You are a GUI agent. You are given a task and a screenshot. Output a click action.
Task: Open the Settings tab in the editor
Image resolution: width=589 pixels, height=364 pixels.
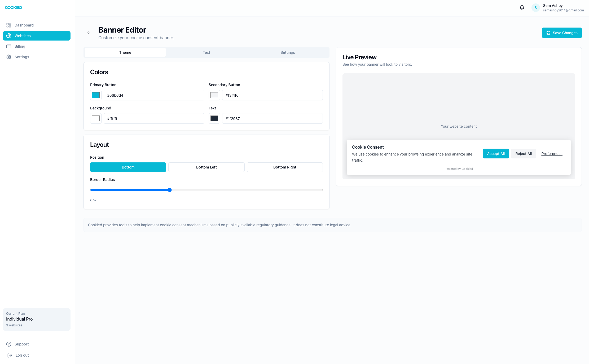click(x=288, y=52)
